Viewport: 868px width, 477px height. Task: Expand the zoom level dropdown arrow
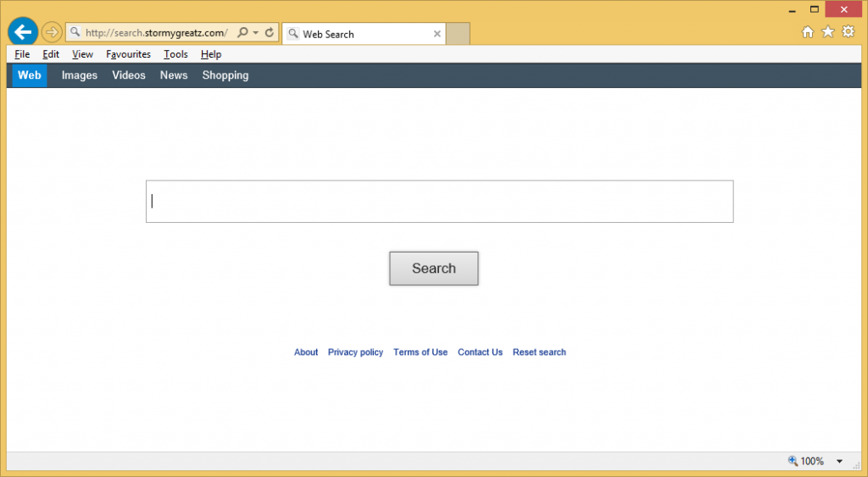coord(839,462)
